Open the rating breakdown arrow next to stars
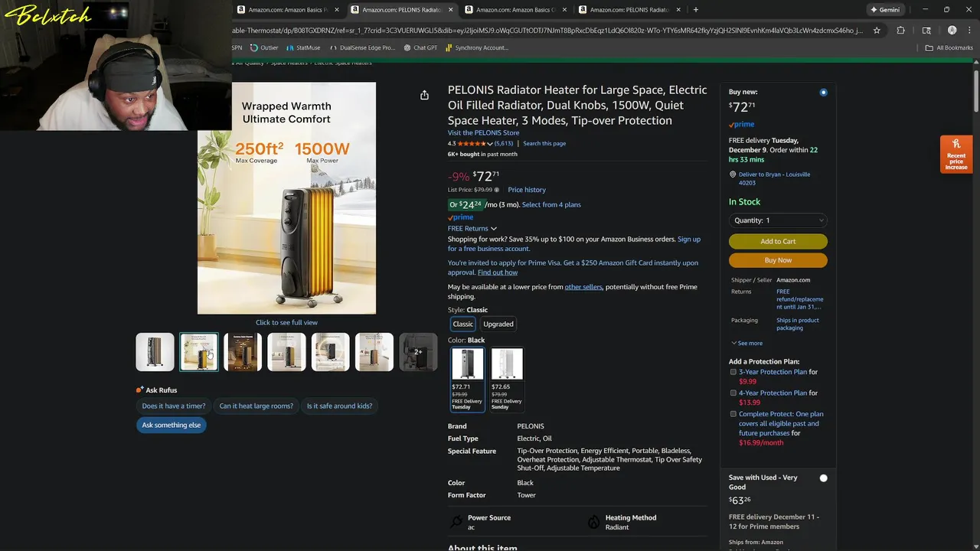Viewport: 980px width, 551px height. coord(490,144)
